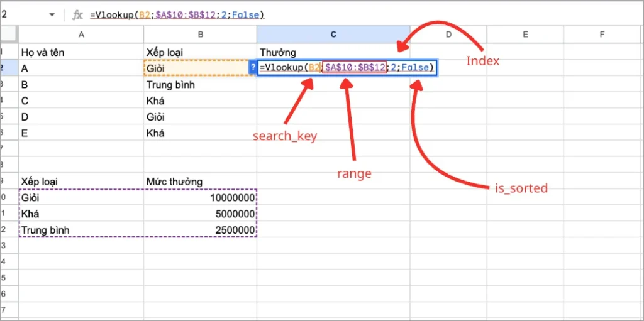Screen dimensions: 644x321
Task: Click the editing cell with Vlookup formula
Action: [x=347, y=68]
